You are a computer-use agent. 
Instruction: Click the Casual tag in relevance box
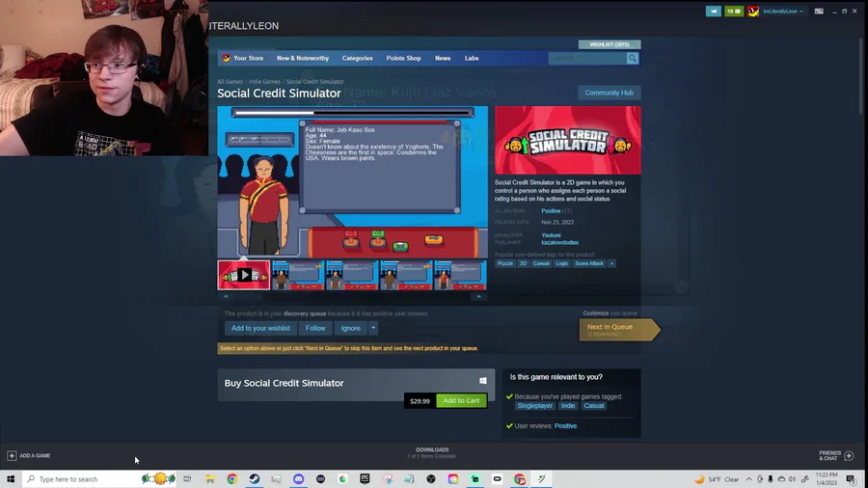[x=593, y=406]
